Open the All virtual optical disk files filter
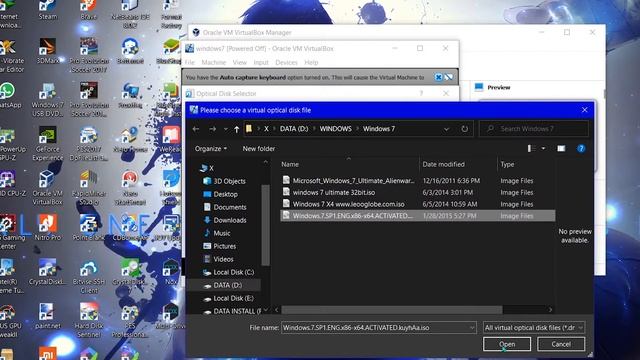The image size is (640, 360). click(534, 328)
